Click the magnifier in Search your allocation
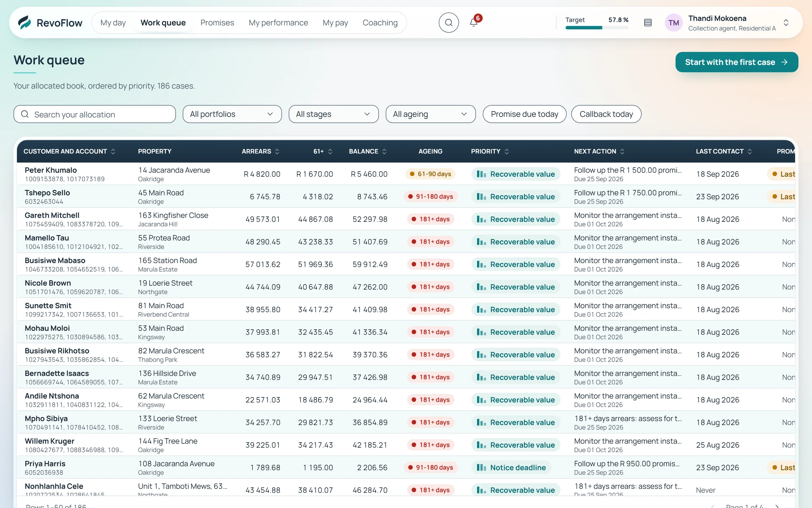Image resolution: width=812 pixels, height=508 pixels. pyautogui.click(x=25, y=114)
